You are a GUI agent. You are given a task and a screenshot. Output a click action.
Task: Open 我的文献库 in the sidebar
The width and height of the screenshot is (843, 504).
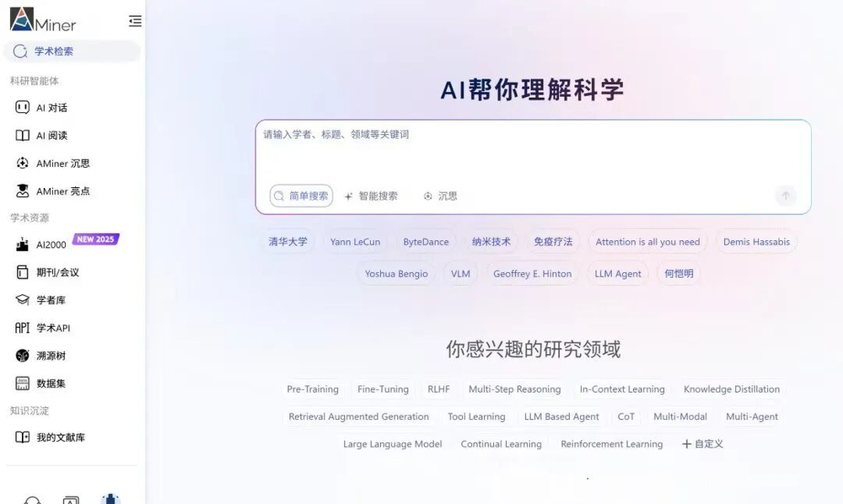[60, 437]
